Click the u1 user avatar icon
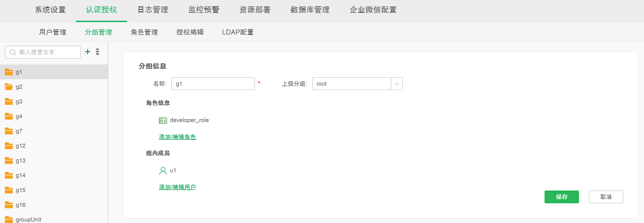Screen dimensions: 644x223 [x=163, y=171]
